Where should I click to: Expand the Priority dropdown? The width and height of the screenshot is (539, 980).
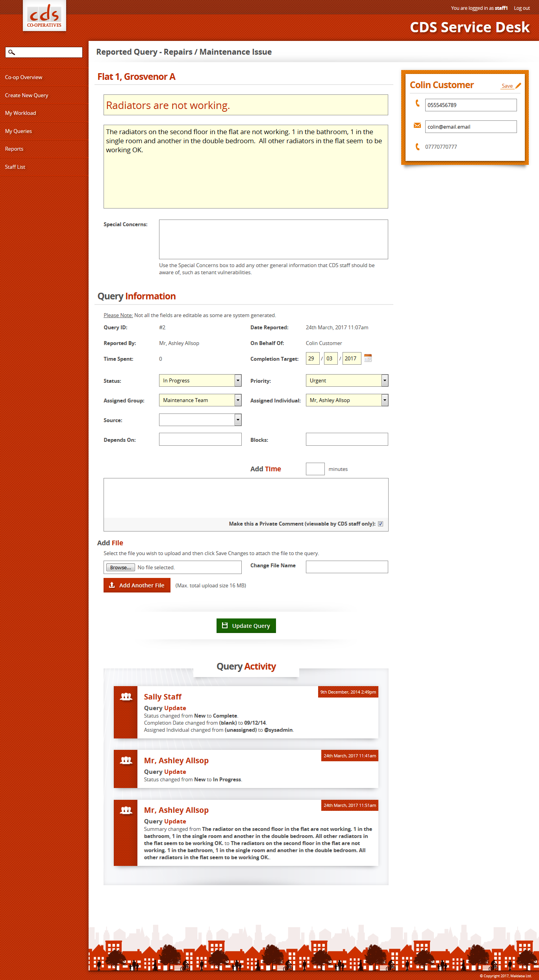click(x=347, y=380)
